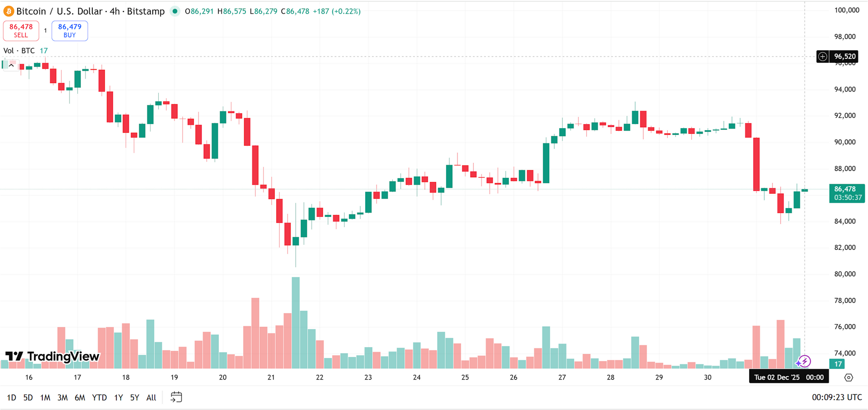Click the order quantity value 1
This screenshot has height=410, width=868.
click(x=45, y=31)
